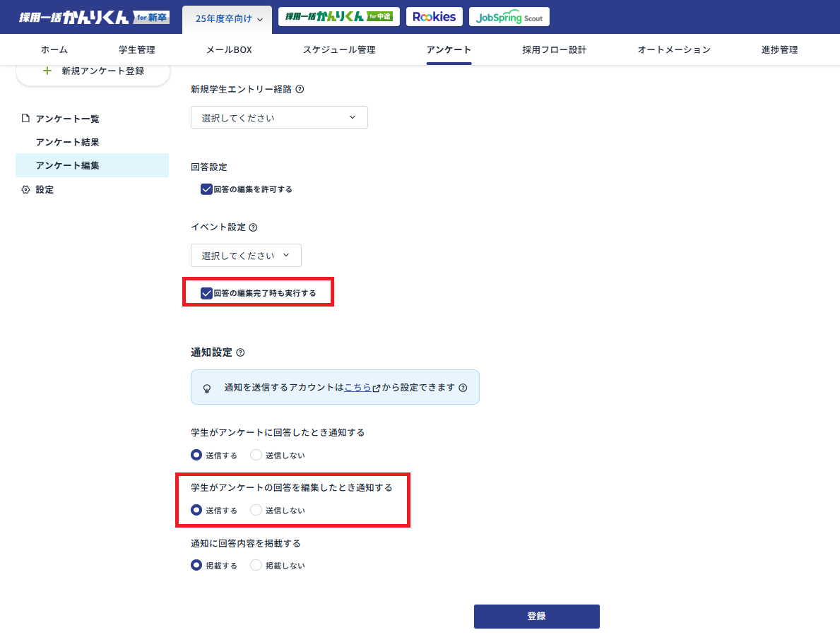The image size is (840, 642).
Task: Click the Rookies logo in the header
Action: coord(434,16)
